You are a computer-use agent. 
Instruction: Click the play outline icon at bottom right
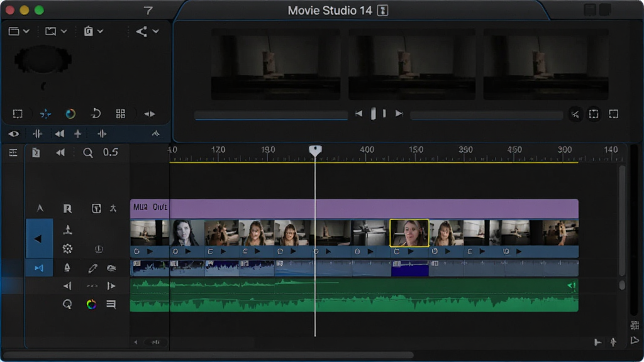pos(635,340)
